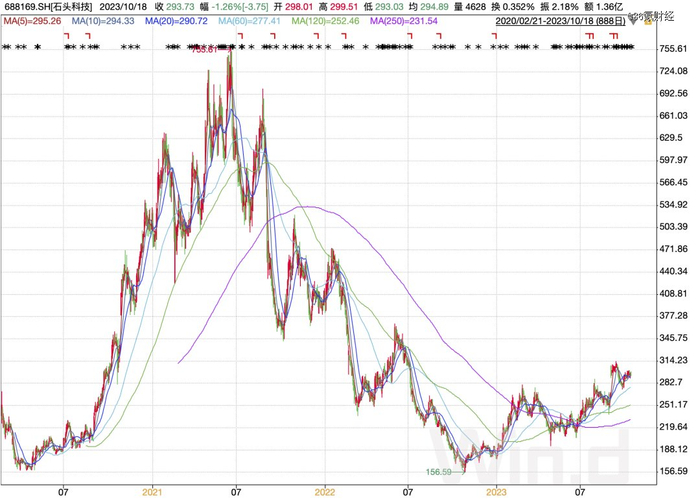Click the amplitude value 2.18%
This screenshot has width=700, height=499.
tap(565, 7)
